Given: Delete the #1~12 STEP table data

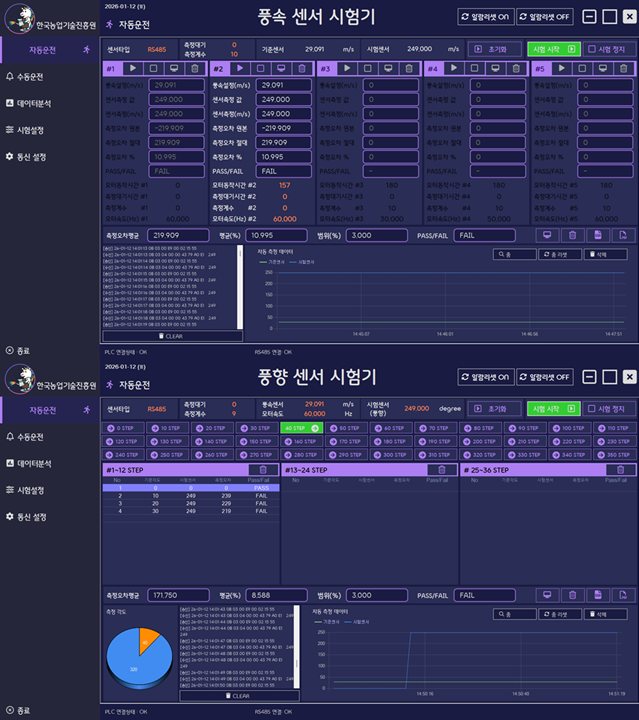Looking at the screenshot, I should (262, 469).
